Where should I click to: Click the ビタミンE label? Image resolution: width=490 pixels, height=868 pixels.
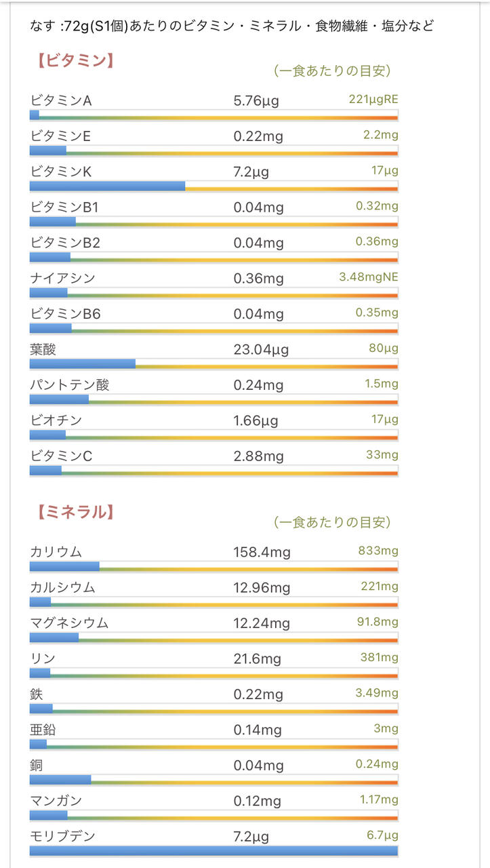tap(60, 136)
